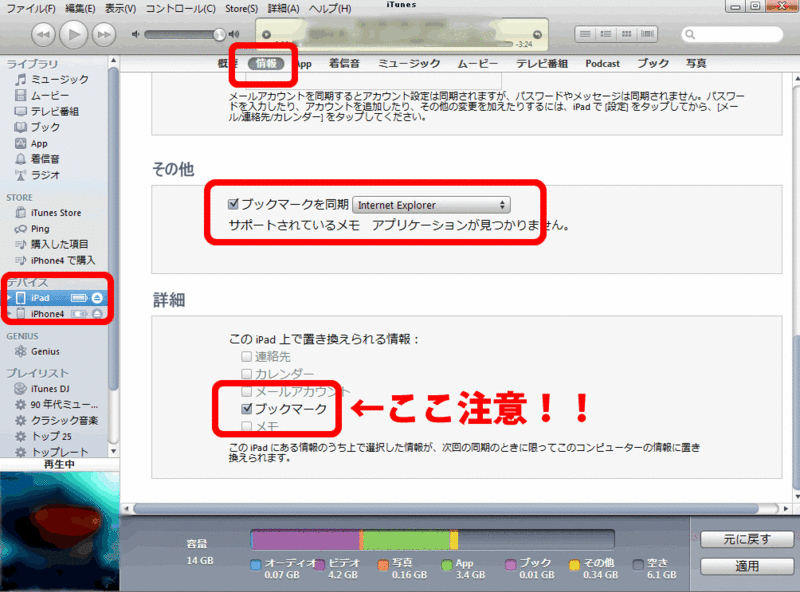Image resolution: width=800 pixels, height=592 pixels.
Task: Open the 詳細(A) menu
Action: coord(283,9)
